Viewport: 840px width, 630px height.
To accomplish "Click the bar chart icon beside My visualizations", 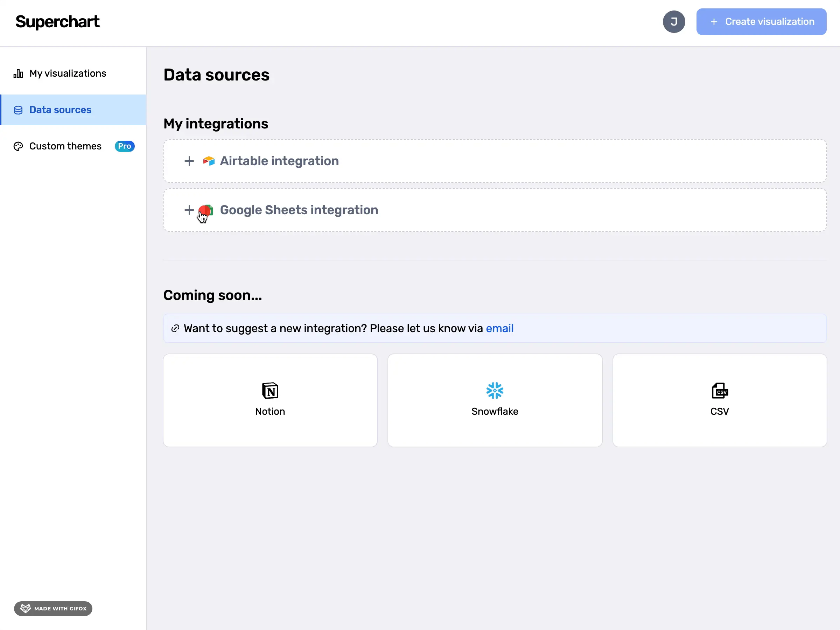I will click(18, 73).
